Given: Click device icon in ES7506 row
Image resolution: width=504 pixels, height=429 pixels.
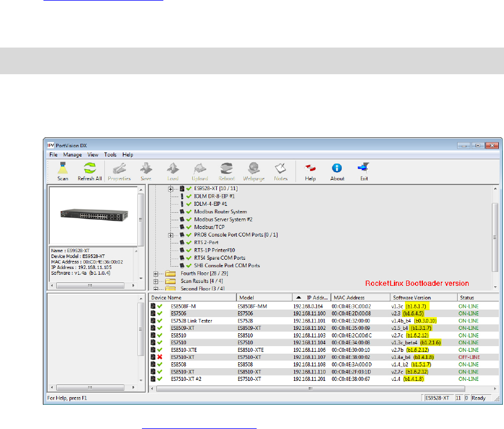Looking at the screenshot, I should coord(153,313).
